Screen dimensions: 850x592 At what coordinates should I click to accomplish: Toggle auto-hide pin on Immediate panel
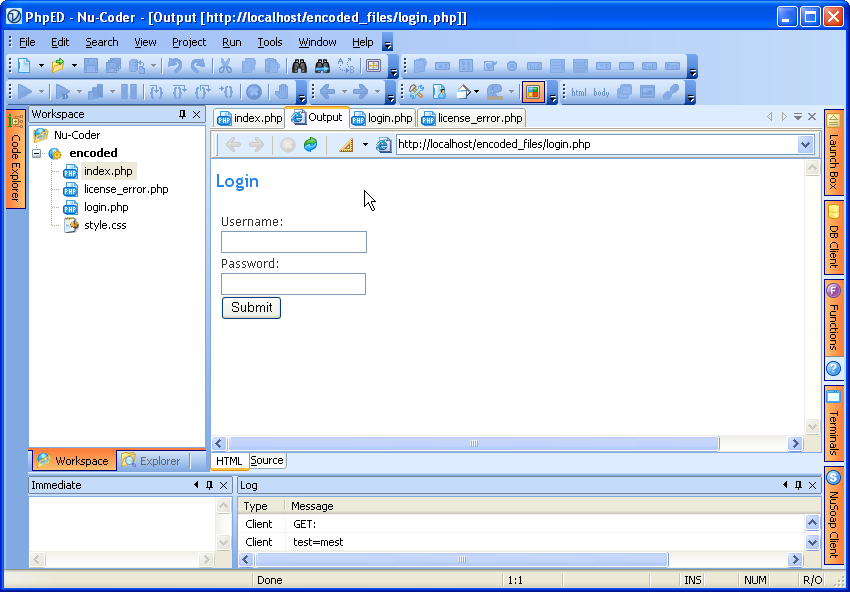tap(209, 485)
